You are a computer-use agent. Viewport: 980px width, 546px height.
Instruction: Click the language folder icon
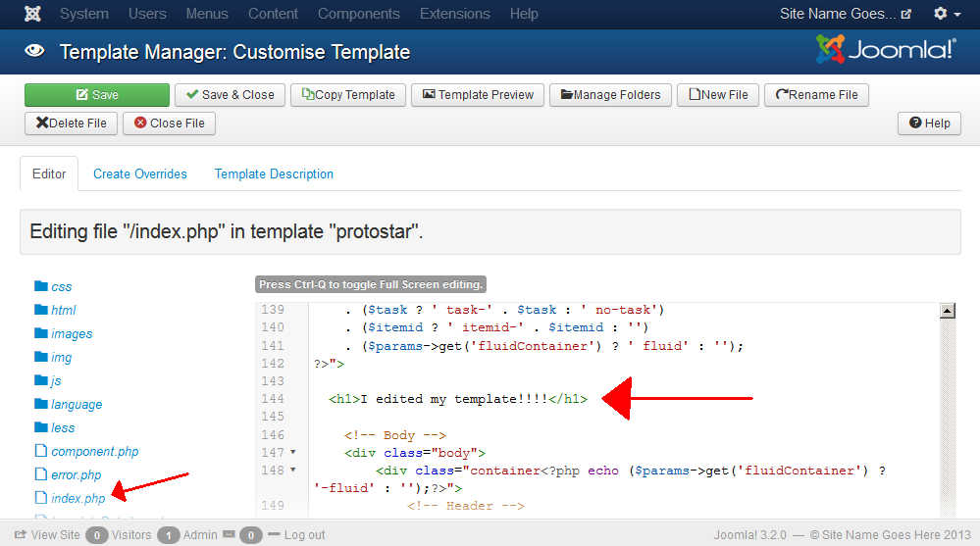(41, 404)
